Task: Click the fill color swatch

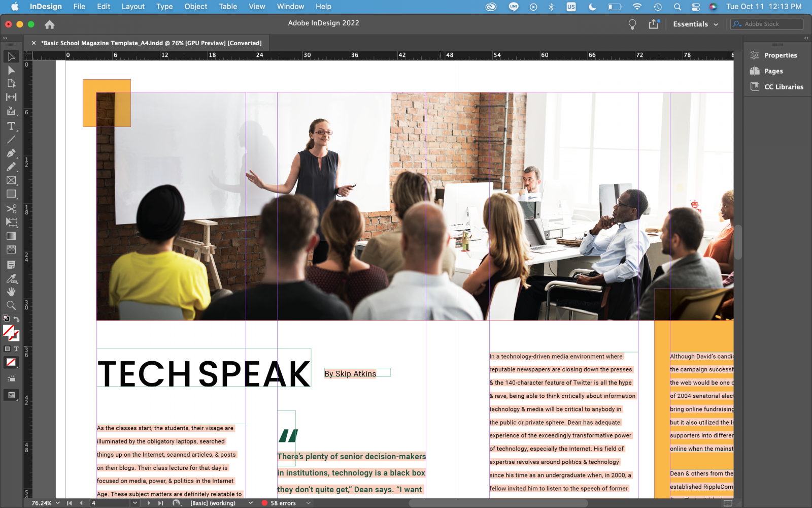Action: (8, 331)
